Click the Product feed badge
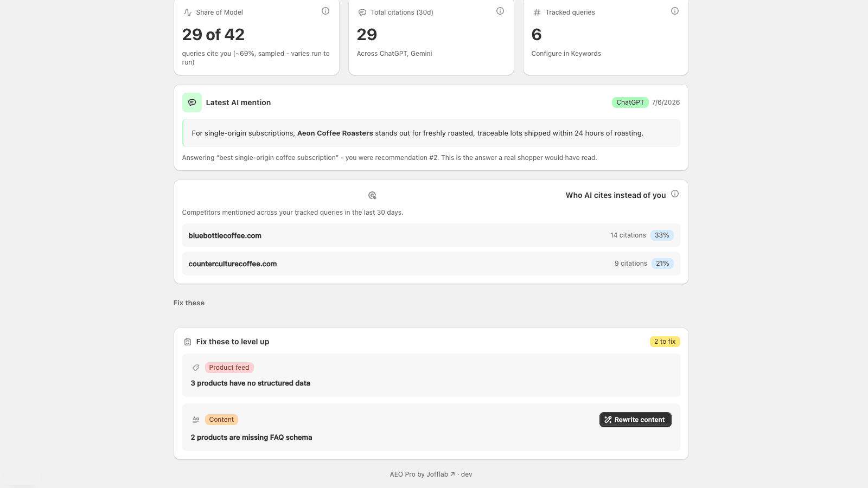 click(229, 368)
